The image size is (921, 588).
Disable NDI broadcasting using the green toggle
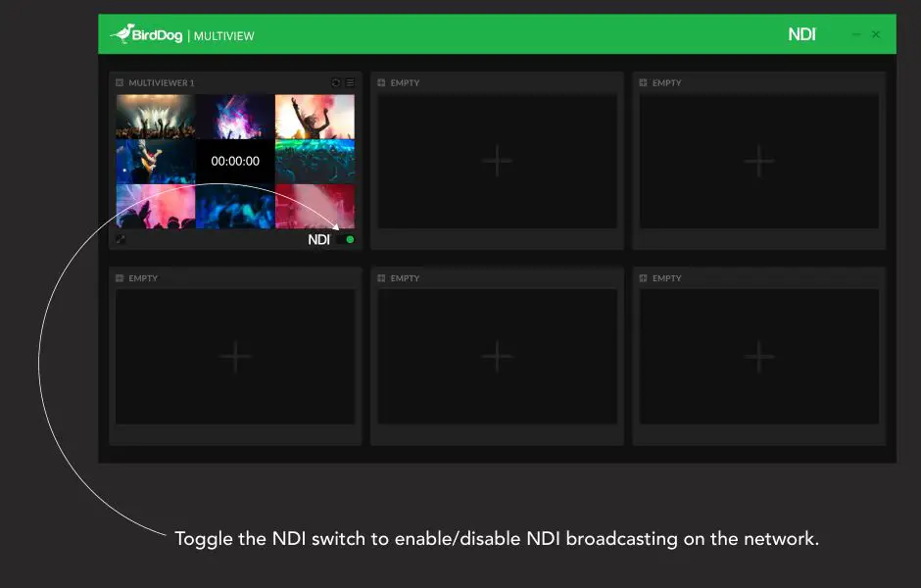[345, 238]
